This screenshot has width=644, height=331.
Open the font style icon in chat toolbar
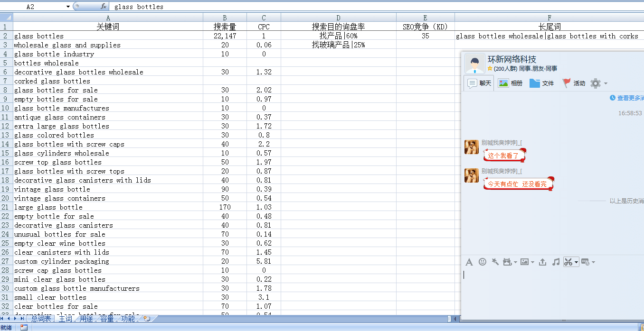click(469, 262)
